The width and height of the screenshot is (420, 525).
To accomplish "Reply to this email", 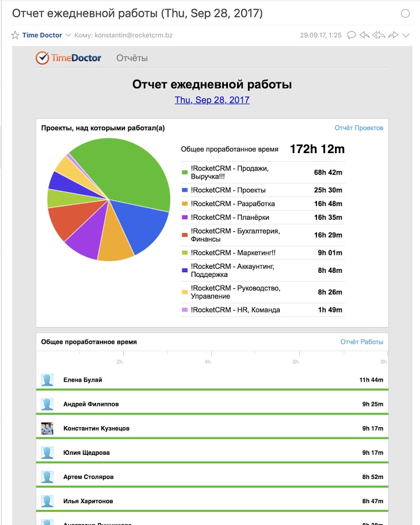I will coord(364,35).
